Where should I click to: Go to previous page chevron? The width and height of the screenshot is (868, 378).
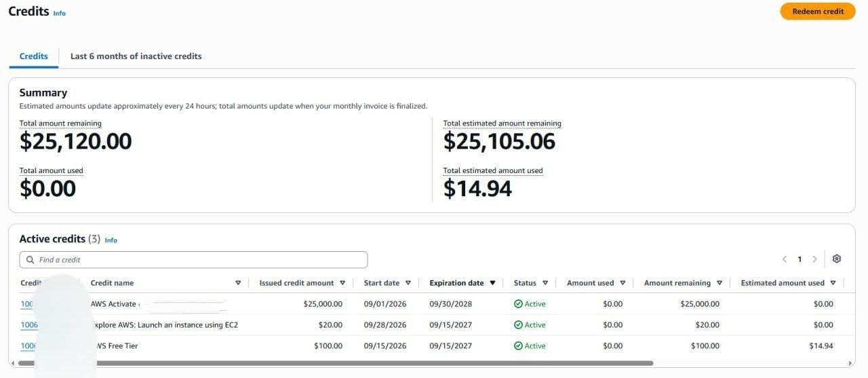(785, 259)
